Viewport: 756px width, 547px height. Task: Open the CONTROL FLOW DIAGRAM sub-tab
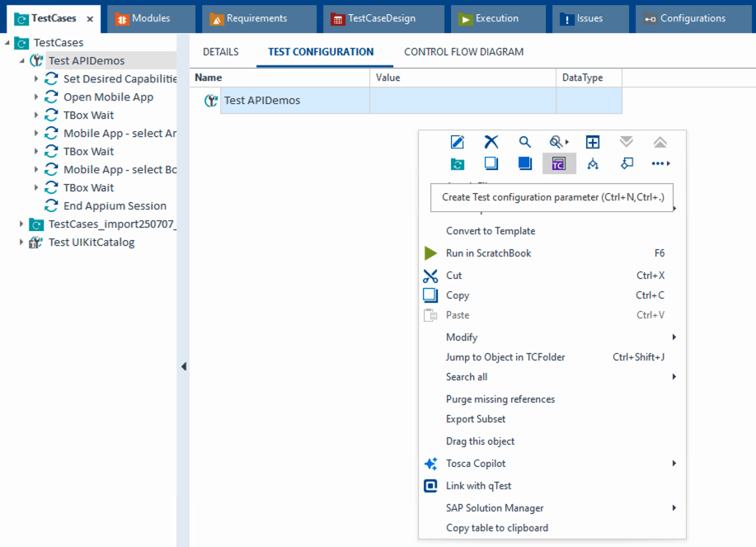tap(464, 52)
